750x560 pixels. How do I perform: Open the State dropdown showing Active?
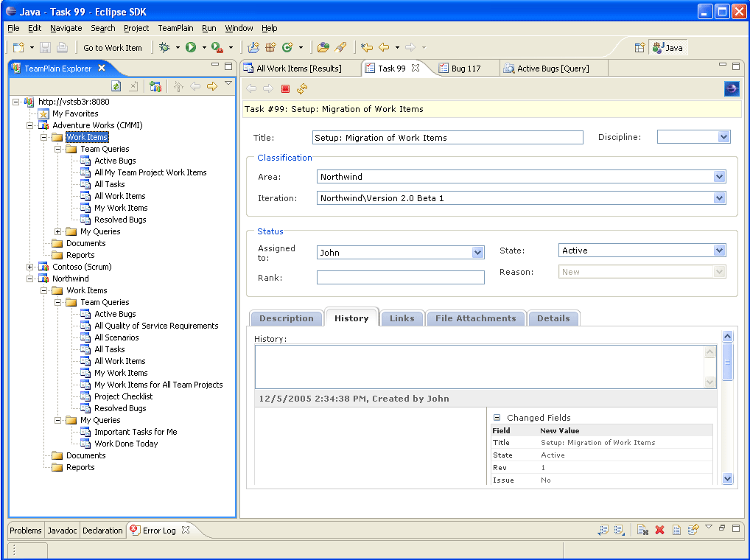[719, 250]
